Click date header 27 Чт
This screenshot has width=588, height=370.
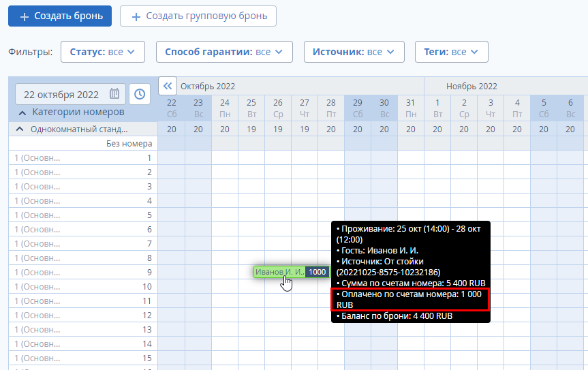(305, 108)
